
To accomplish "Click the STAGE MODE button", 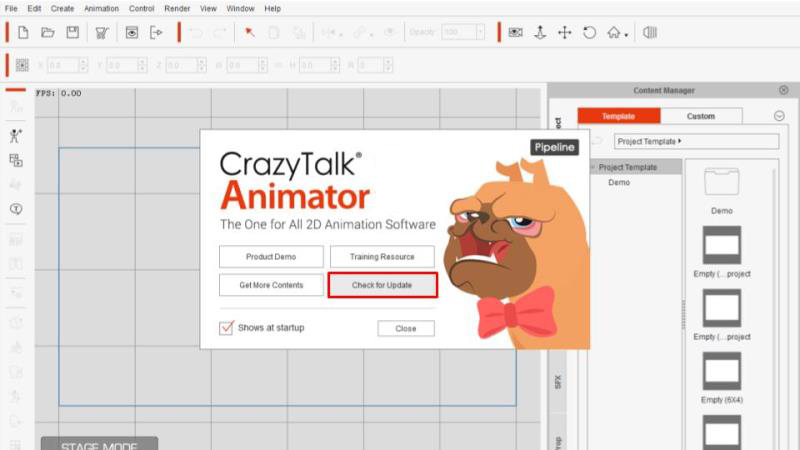I will click(x=99, y=443).
